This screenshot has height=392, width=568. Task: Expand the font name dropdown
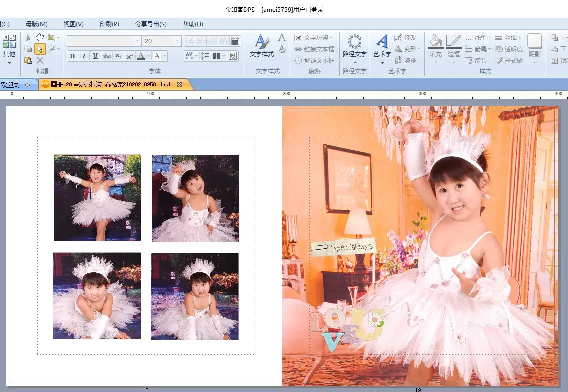coord(137,41)
